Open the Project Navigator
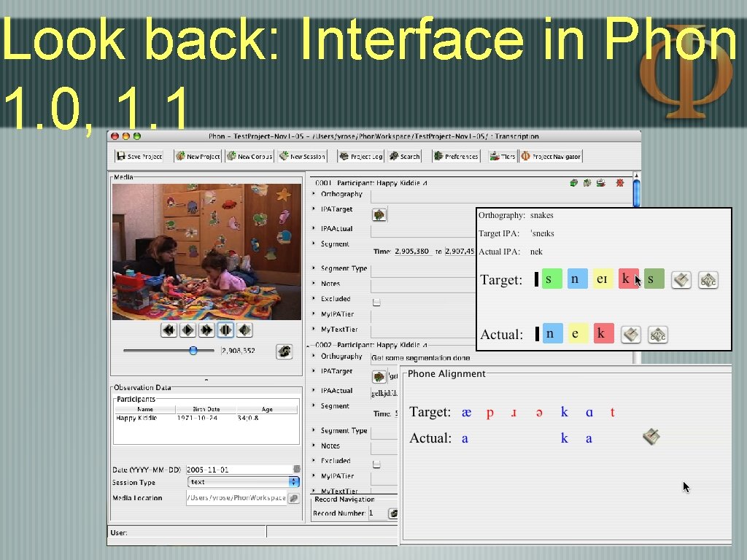 pos(551,156)
